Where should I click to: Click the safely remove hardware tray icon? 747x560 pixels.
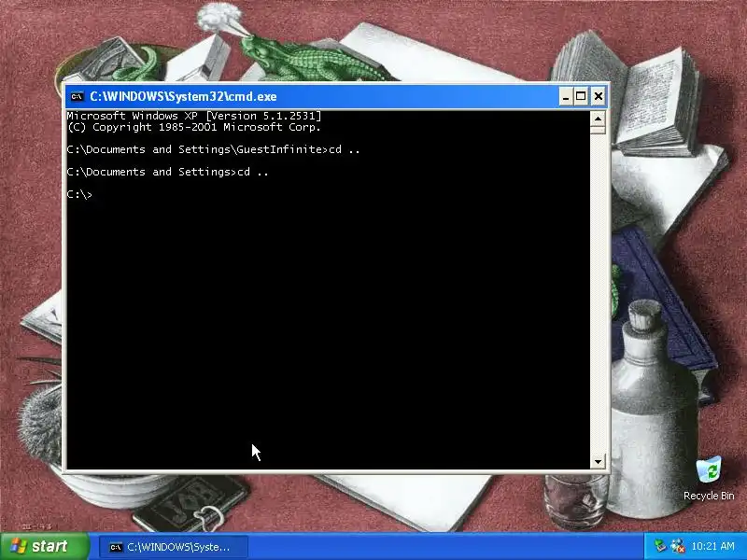tap(660, 546)
